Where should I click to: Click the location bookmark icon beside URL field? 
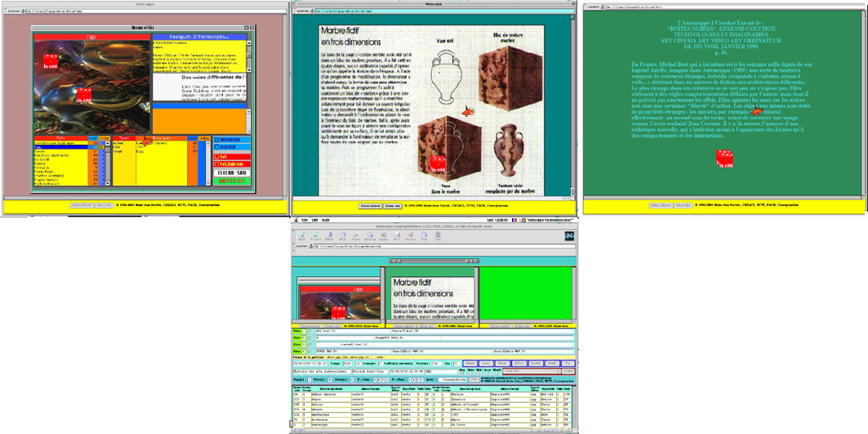310,246
